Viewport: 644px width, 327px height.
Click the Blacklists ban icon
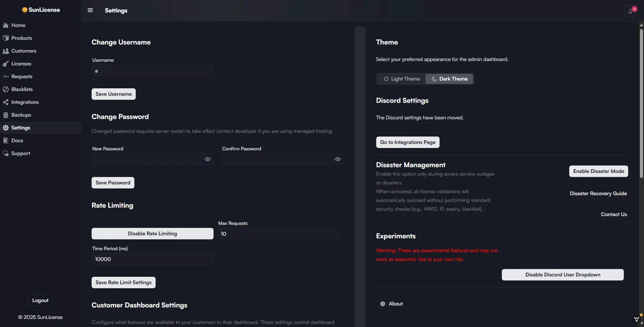[6, 89]
